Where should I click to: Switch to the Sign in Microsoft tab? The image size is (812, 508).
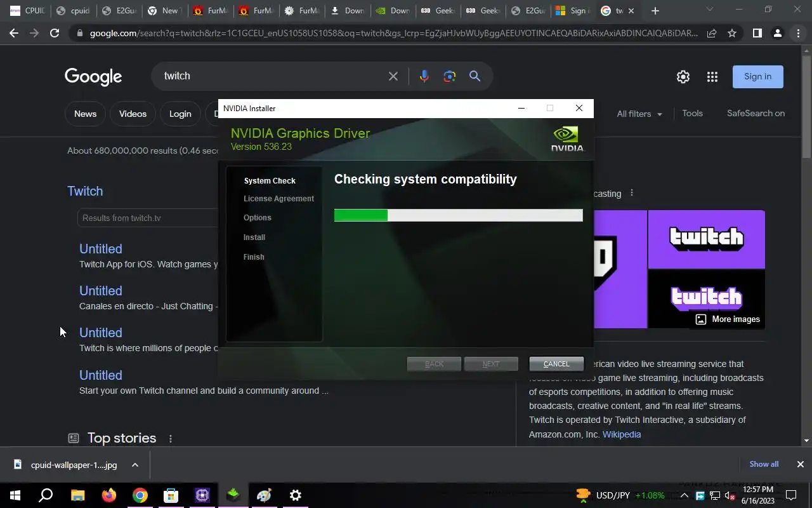point(572,11)
